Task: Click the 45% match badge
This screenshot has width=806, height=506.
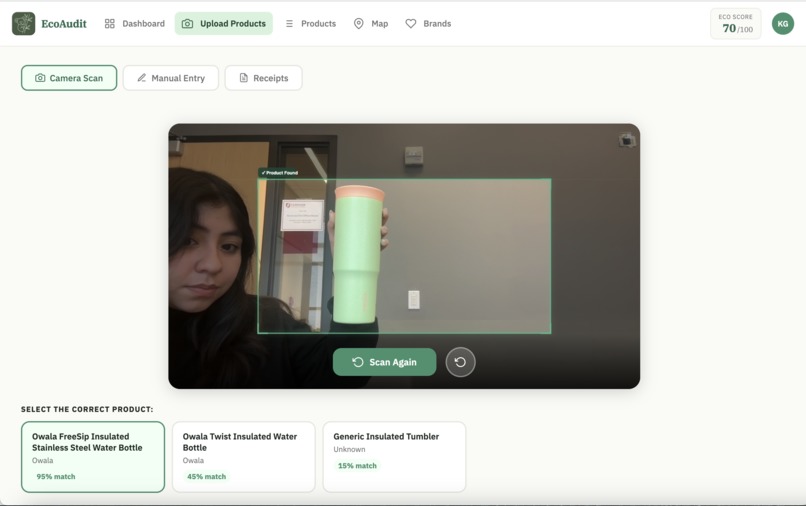Action: tap(206, 477)
